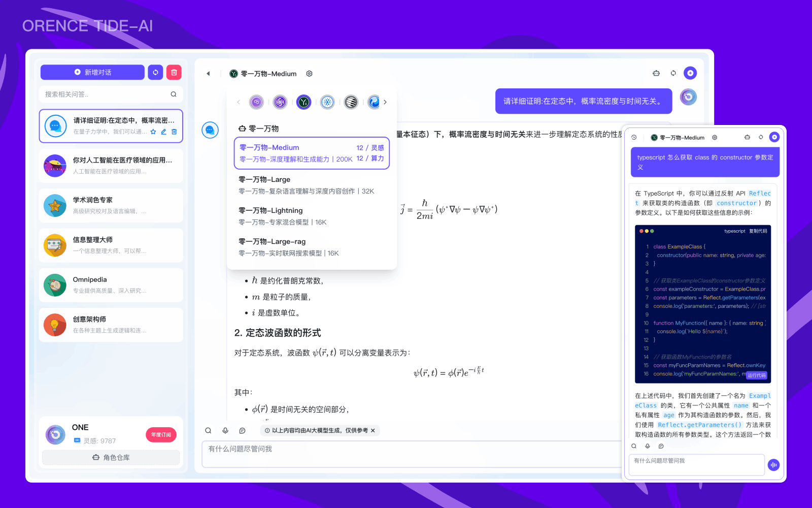
Task: Open the 信息整理大师 conversation
Action: tap(111, 245)
